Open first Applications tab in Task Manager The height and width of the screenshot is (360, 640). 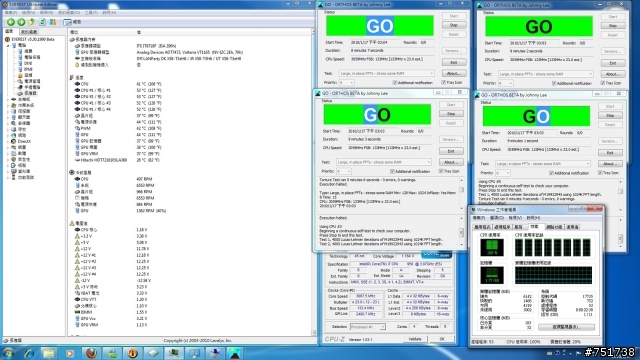click(482, 227)
